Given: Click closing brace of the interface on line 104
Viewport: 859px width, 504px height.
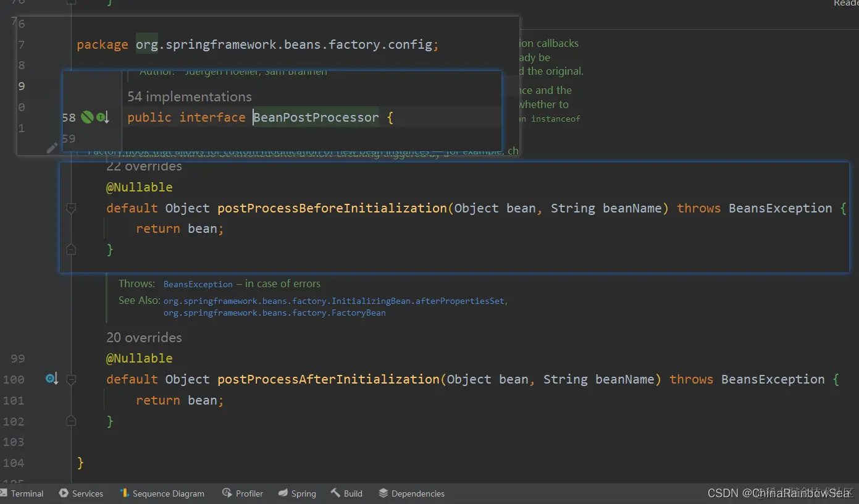Looking at the screenshot, I should click(x=80, y=463).
